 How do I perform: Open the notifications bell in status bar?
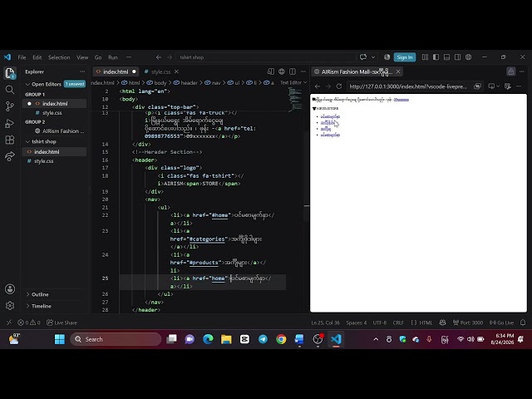523,323
